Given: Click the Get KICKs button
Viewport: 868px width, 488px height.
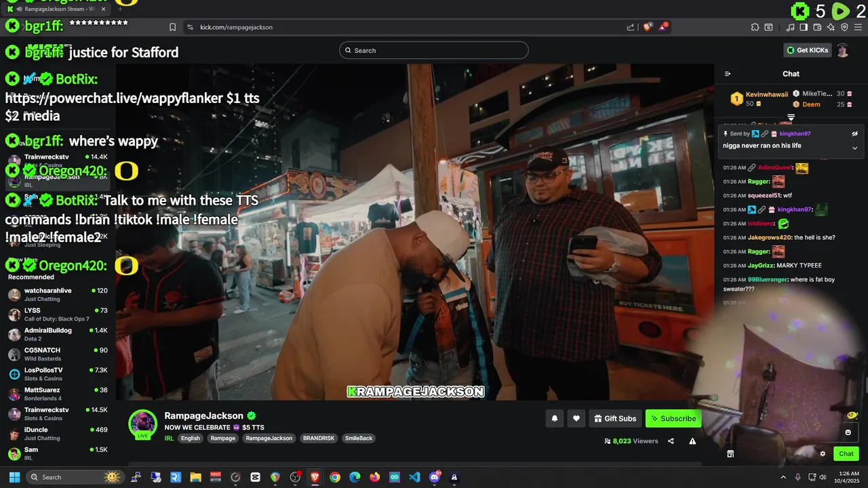Looking at the screenshot, I should coord(807,50).
